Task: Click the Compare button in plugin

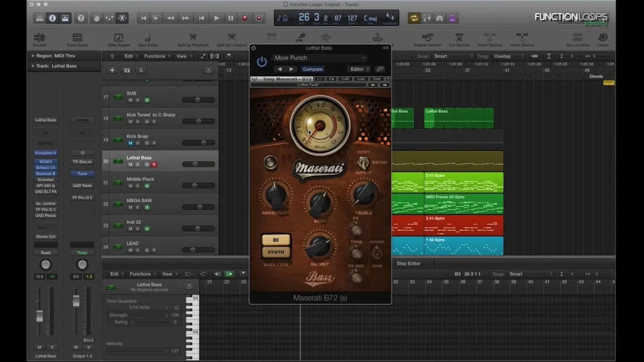Action: click(313, 69)
